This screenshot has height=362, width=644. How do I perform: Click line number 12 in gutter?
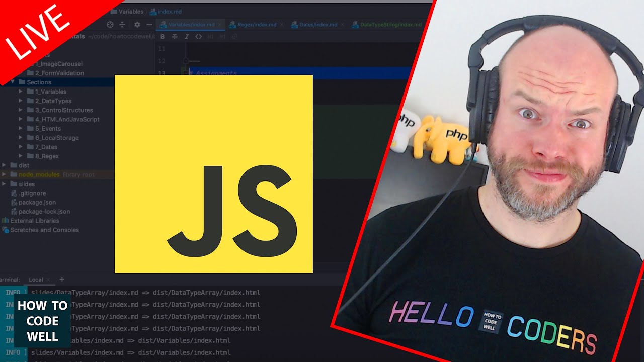coord(161,61)
